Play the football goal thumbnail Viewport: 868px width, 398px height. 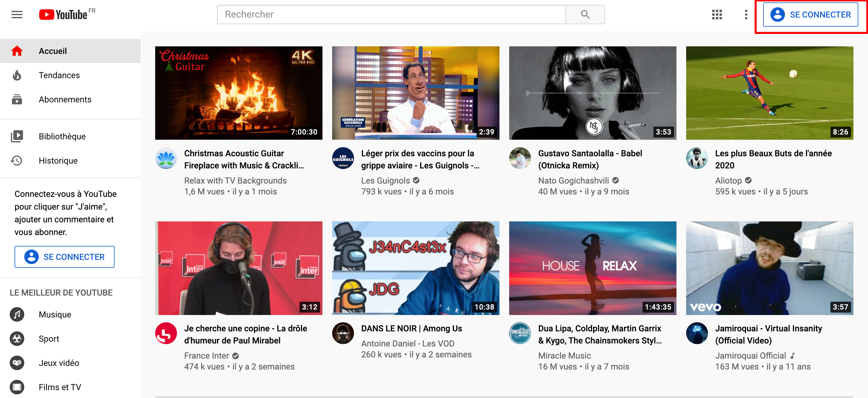pyautogui.click(x=770, y=93)
